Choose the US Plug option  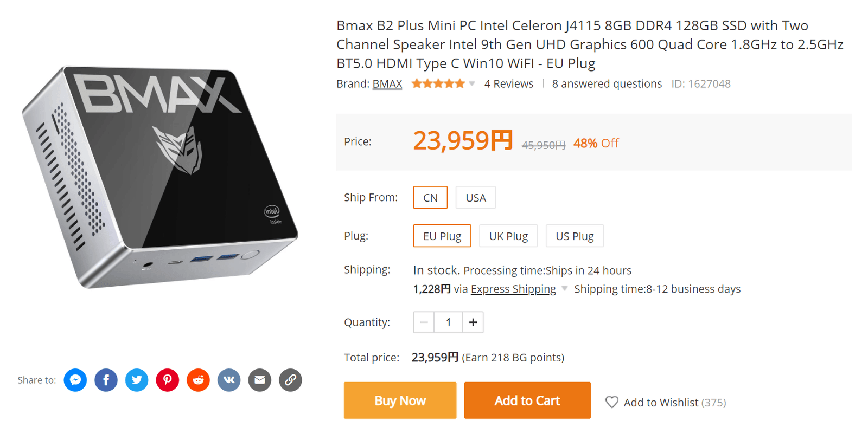[x=575, y=236]
